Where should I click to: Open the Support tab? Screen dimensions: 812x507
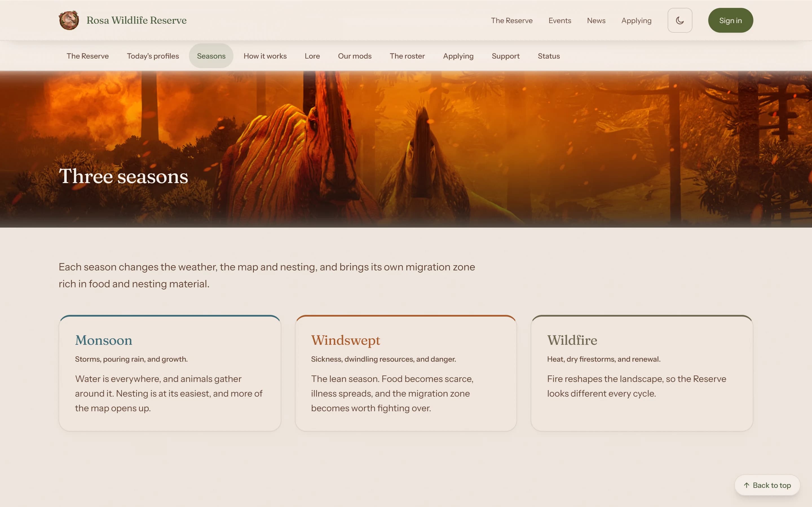point(505,56)
